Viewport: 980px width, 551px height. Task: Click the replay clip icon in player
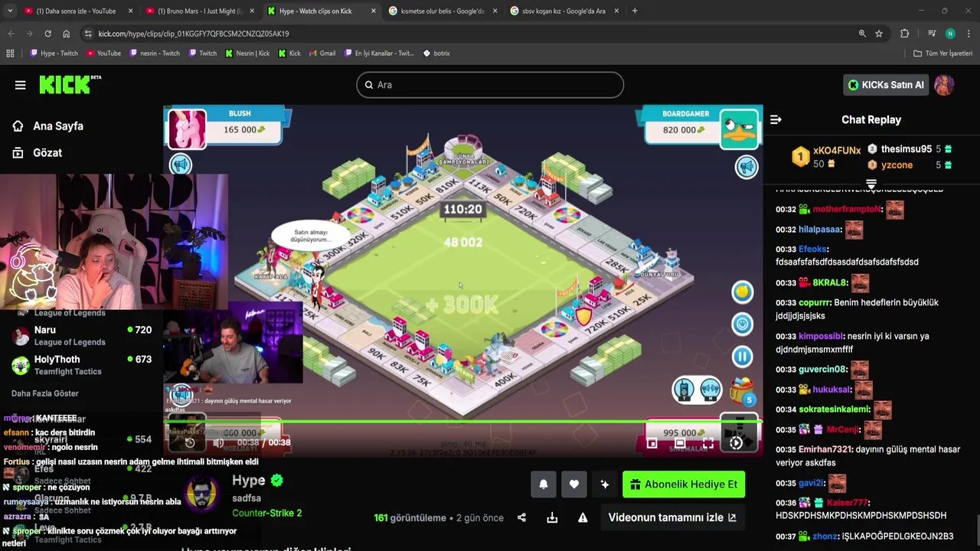tap(190, 442)
